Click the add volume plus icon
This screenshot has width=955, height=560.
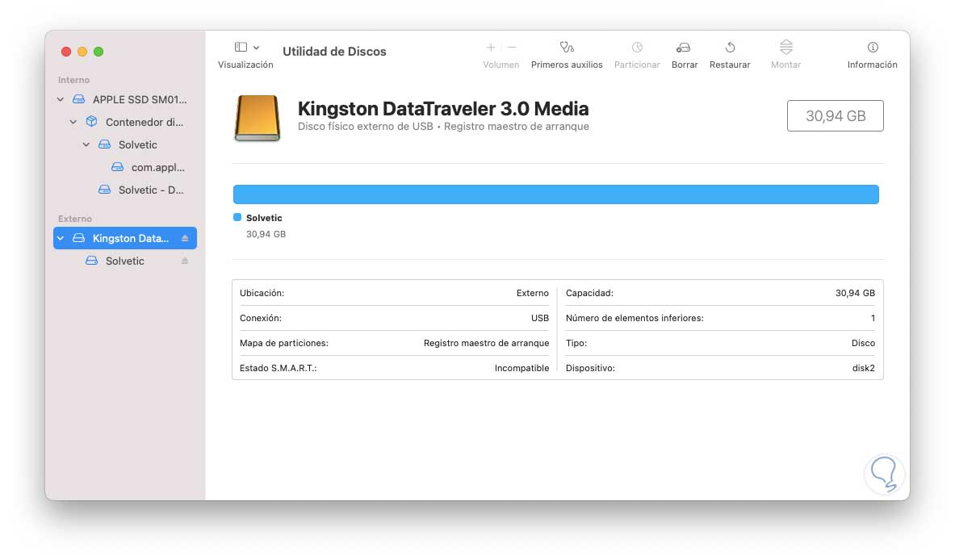[491, 47]
